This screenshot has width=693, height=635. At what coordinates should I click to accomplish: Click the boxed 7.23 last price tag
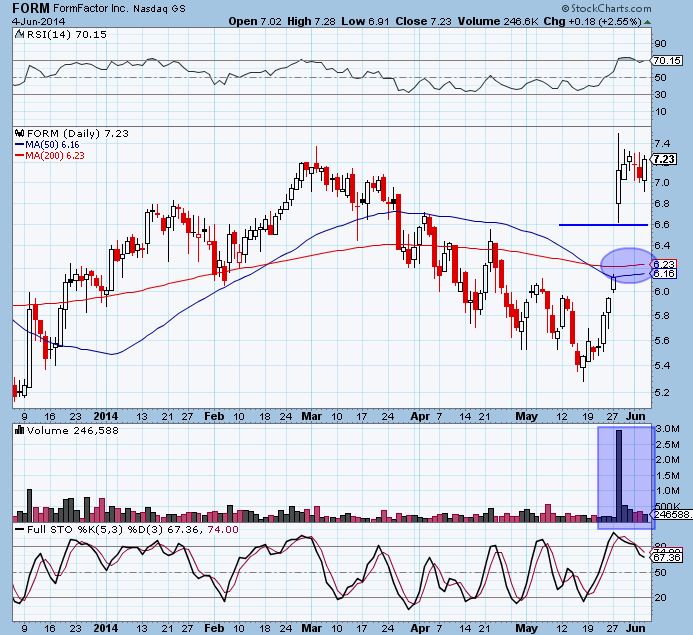click(x=664, y=159)
